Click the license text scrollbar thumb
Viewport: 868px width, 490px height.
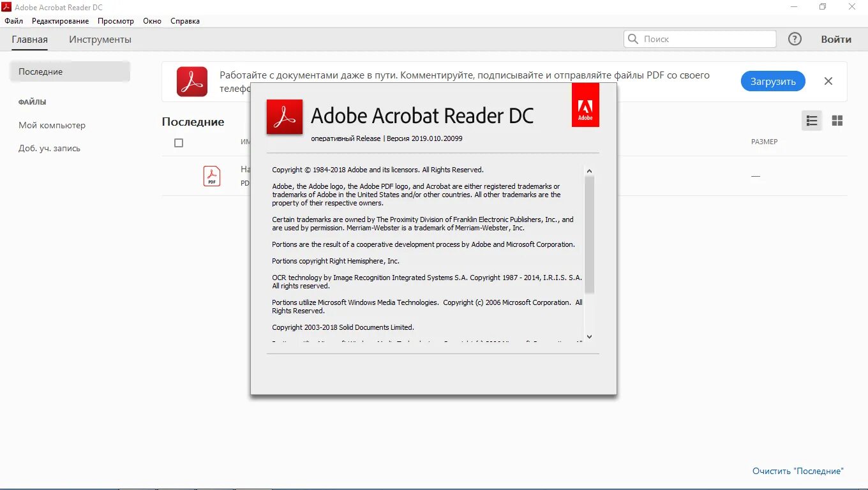[x=589, y=235]
